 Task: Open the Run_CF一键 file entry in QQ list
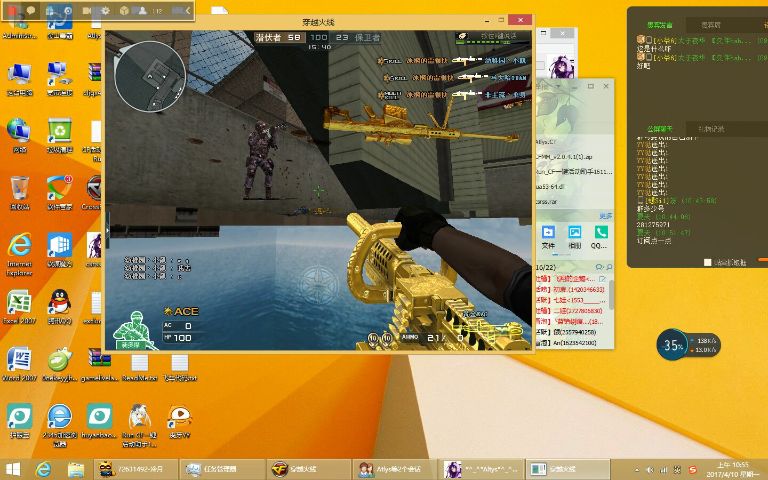[575, 172]
